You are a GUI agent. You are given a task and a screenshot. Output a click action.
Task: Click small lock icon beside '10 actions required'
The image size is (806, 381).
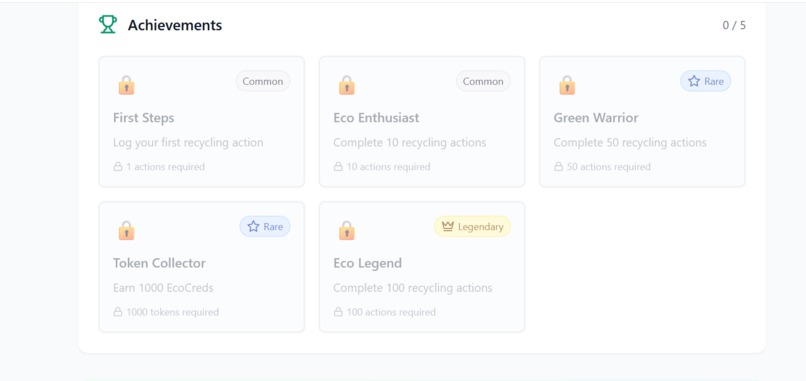(x=338, y=167)
